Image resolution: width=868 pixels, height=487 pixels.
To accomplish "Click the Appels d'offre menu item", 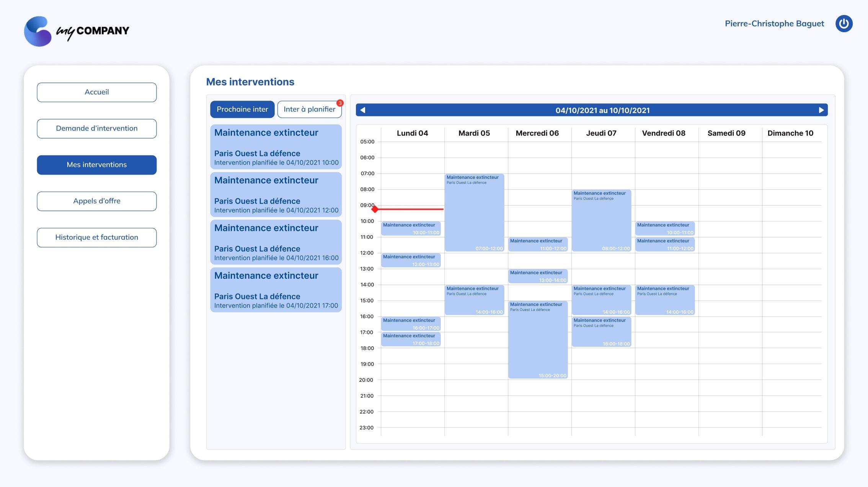I will point(96,201).
